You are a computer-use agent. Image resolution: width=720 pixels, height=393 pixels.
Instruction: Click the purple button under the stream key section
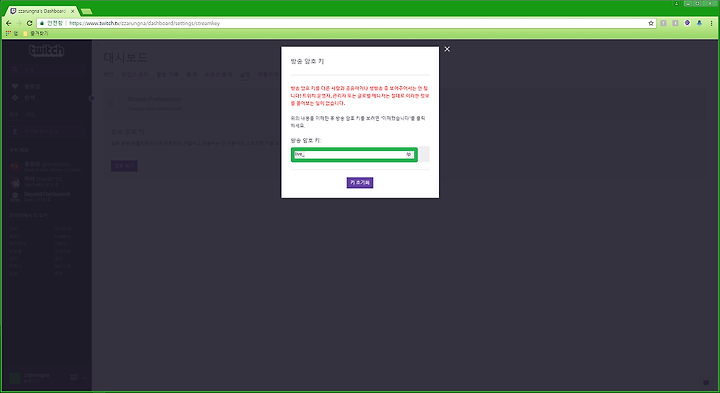[x=124, y=166]
